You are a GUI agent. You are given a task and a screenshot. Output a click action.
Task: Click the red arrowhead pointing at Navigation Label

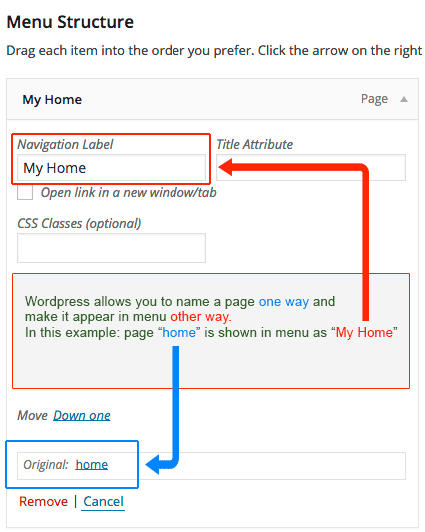pyautogui.click(x=226, y=167)
